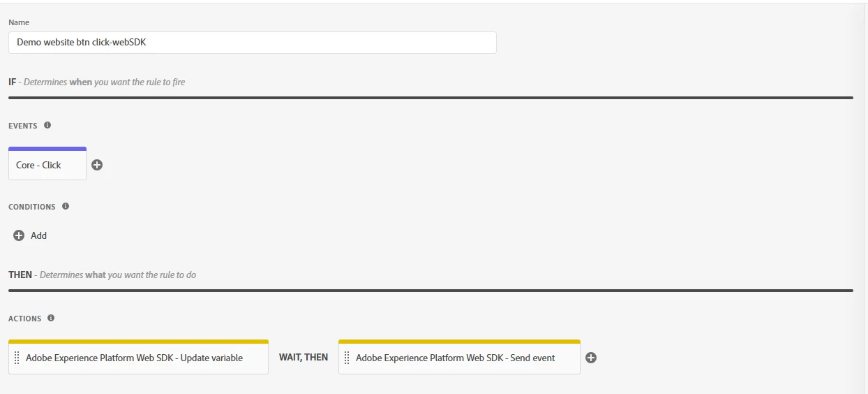Click the EVENTS section label
This screenshot has height=394, width=868.
coord(23,126)
